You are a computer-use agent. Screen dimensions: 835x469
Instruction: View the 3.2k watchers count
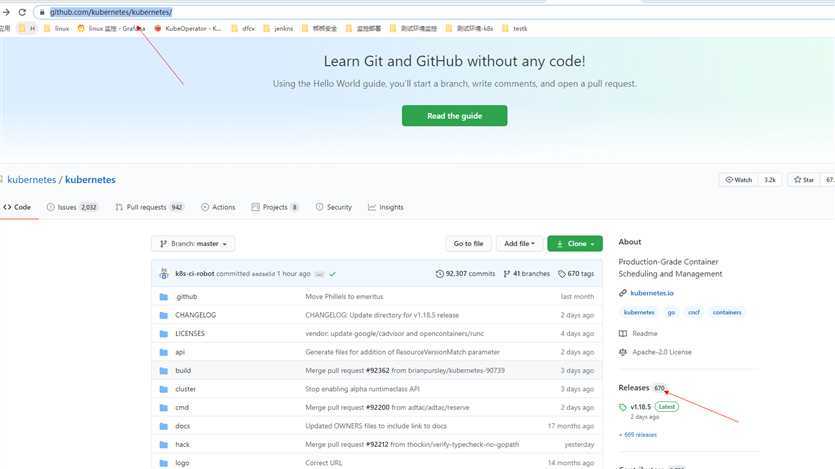pos(769,180)
